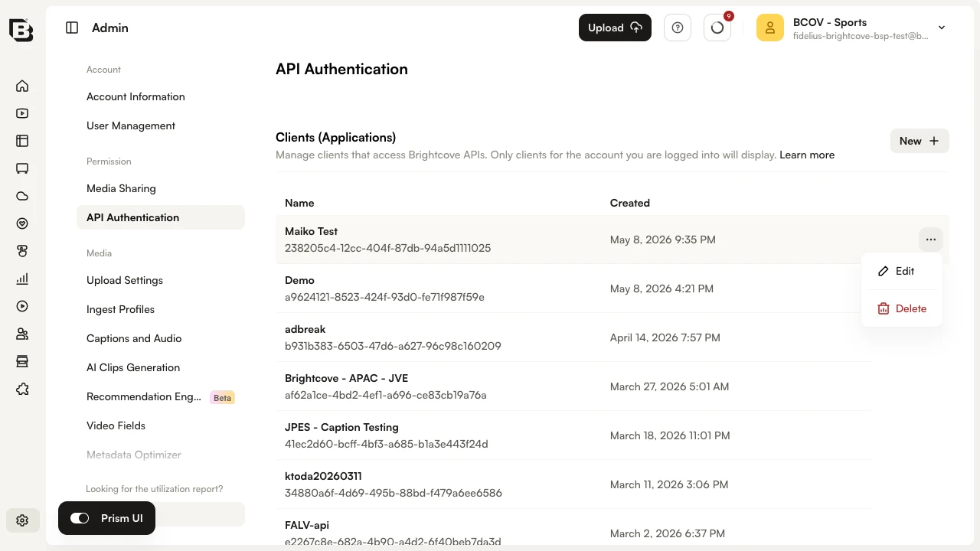Screen dimensions: 980x551
Task: Click the Clients (Applications) section heading
Action: coord(335,138)
